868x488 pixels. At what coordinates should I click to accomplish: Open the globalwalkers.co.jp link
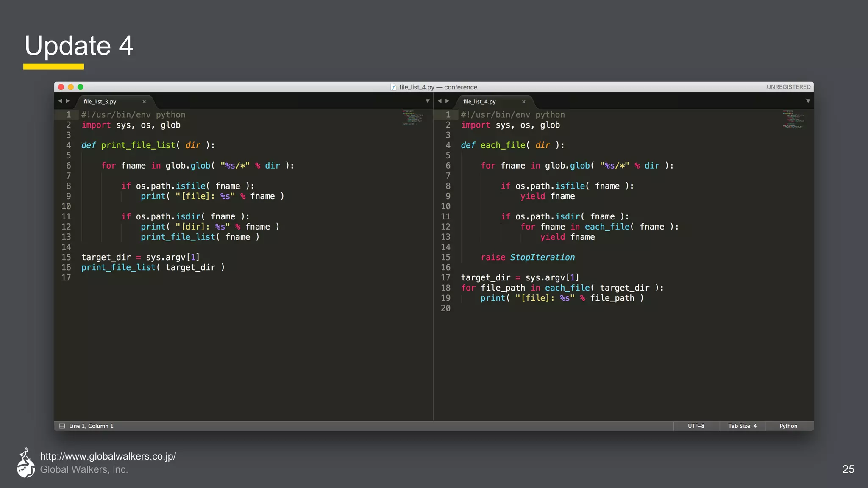click(108, 456)
